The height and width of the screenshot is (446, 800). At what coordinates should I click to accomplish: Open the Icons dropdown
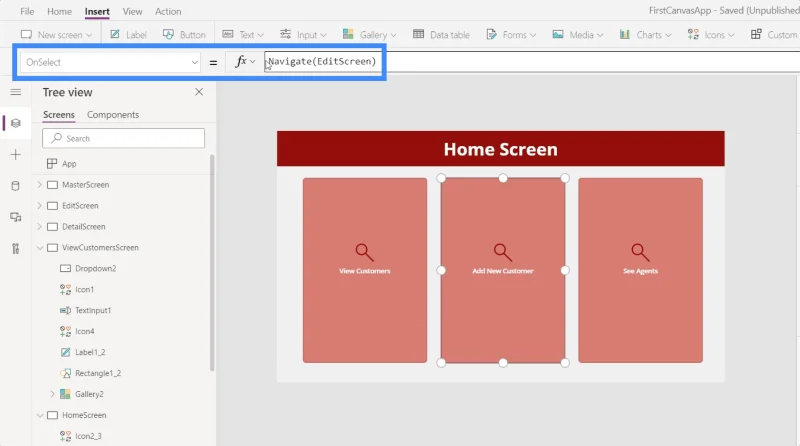click(711, 35)
